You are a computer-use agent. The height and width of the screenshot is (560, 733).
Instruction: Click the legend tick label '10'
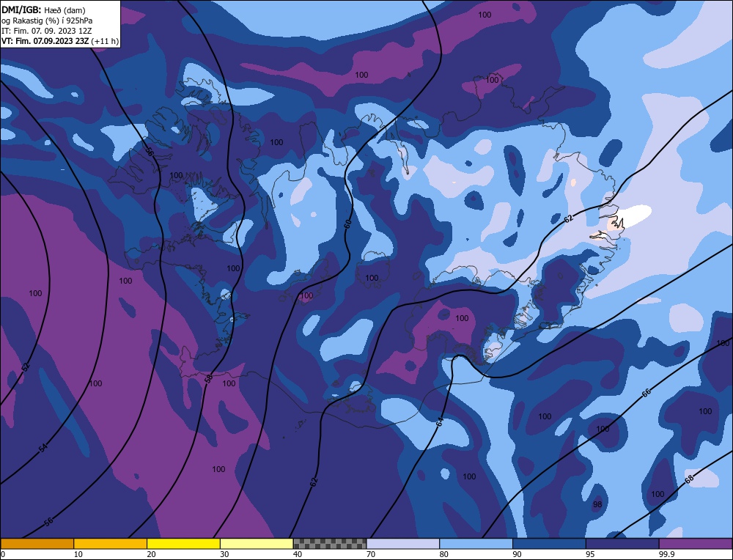coord(78,554)
